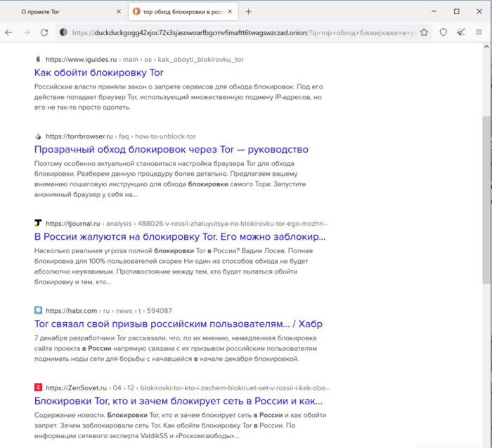Screen dimensions: 492x448
Task: Click the forward navigation arrow
Action: point(27,32)
